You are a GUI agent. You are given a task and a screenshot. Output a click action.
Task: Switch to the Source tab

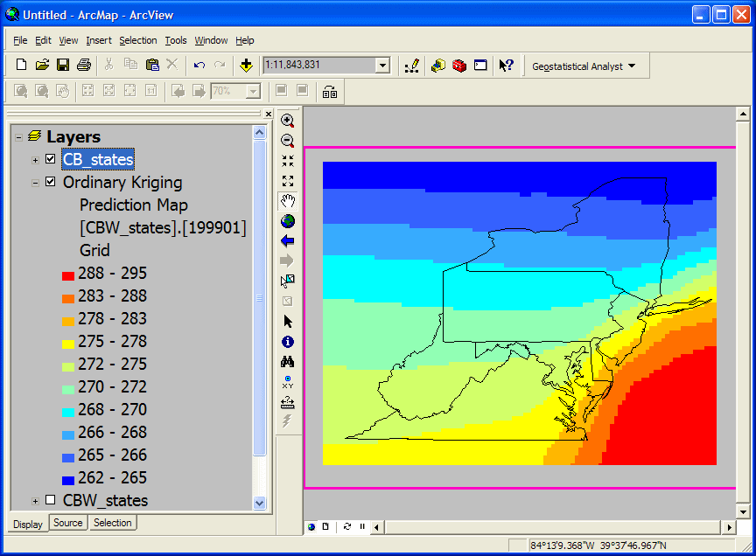click(x=67, y=523)
